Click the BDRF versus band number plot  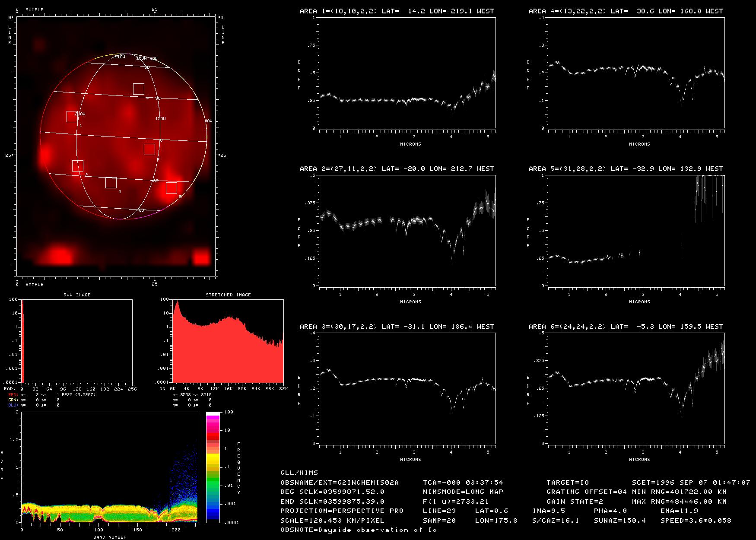(x=109, y=467)
